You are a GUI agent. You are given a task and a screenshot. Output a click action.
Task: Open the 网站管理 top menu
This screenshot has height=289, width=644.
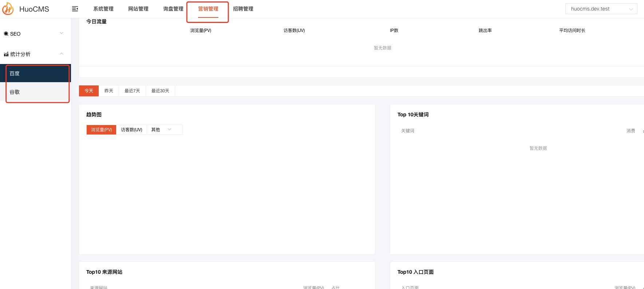[x=138, y=9]
